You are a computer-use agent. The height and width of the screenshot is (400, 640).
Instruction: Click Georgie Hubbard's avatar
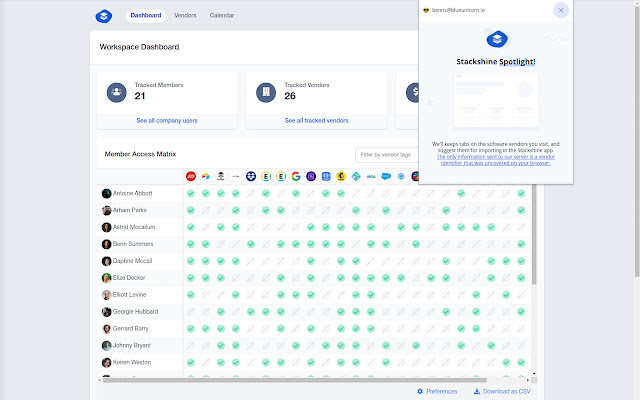point(106,312)
